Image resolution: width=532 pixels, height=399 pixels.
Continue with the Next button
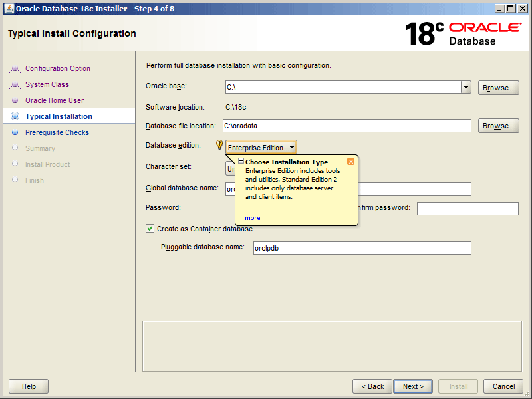coord(413,386)
